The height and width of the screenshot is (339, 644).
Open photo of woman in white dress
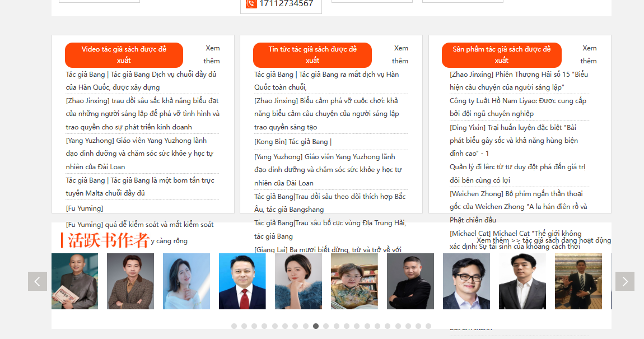click(186, 281)
